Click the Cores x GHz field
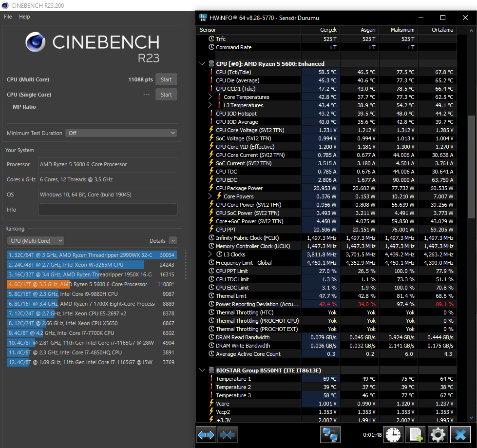Image resolution: width=477 pixels, height=448 pixels. 108,179
